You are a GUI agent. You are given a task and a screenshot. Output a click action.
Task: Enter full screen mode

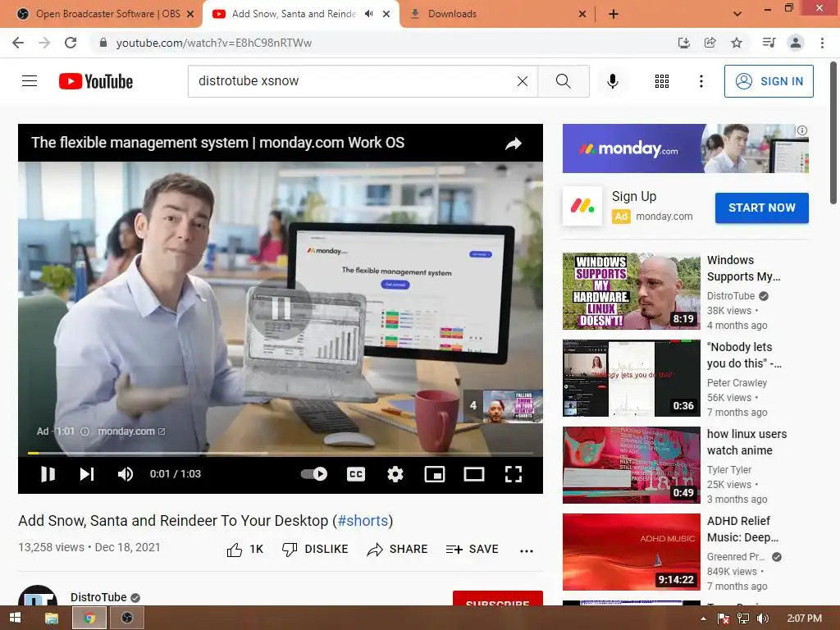pyautogui.click(x=514, y=474)
